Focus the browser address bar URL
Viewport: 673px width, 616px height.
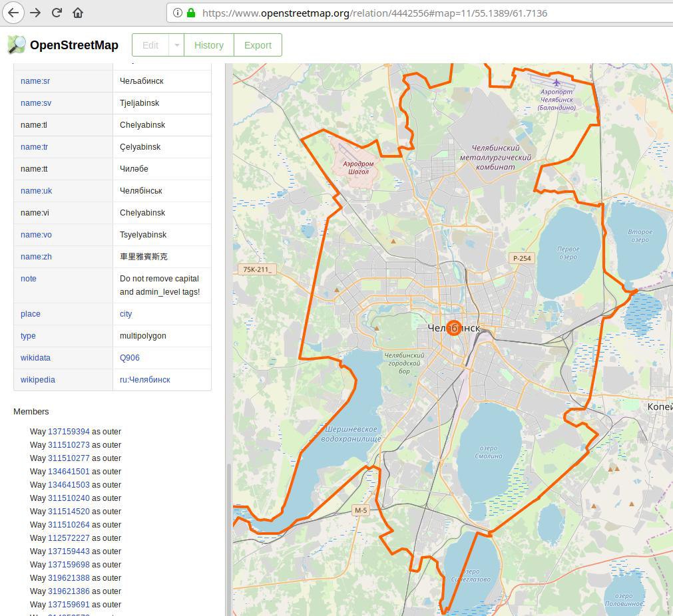[375, 13]
